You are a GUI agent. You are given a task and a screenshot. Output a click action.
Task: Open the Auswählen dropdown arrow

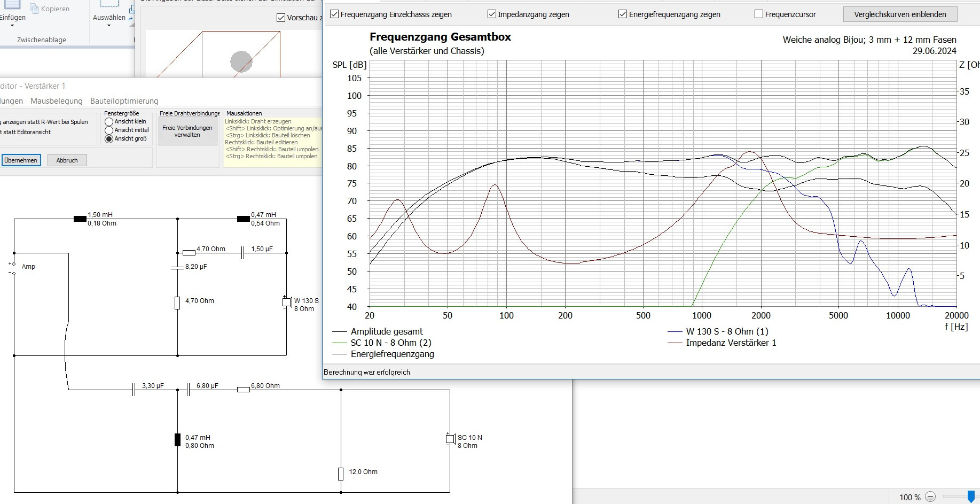point(109,26)
